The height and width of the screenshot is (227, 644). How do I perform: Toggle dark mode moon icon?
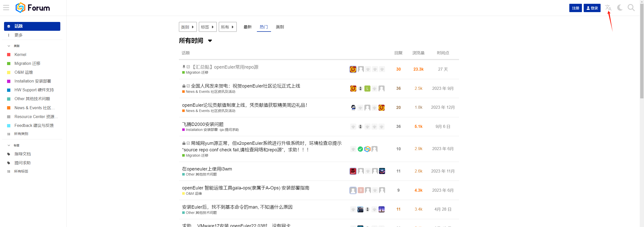click(x=620, y=8)
